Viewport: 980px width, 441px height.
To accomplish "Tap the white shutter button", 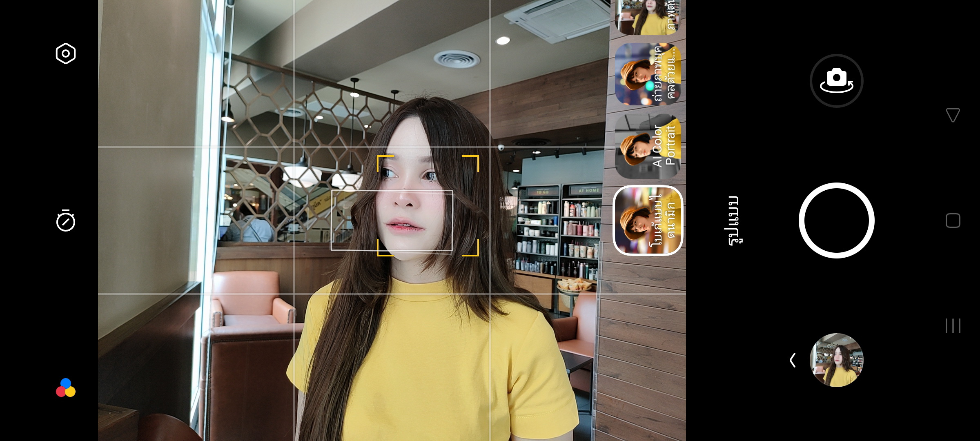I will point(836,220).
